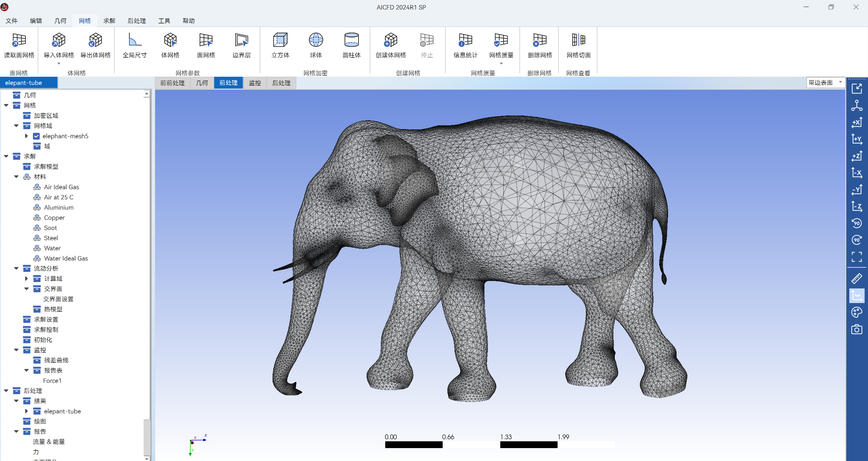Click the 读取面网格 read surface mesh icon
This screenshot has height=461, width=868.
19,40
